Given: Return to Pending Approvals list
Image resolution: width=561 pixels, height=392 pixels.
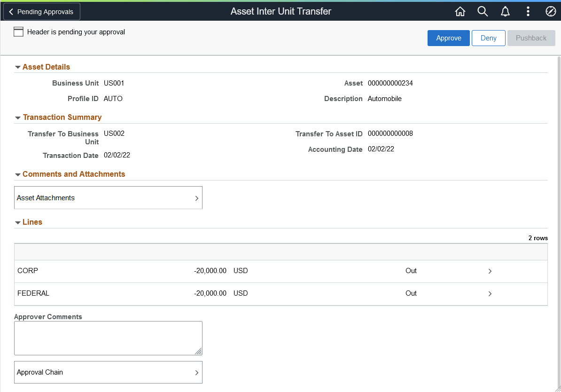Looking at the screenshot, I should coord(41,11).
